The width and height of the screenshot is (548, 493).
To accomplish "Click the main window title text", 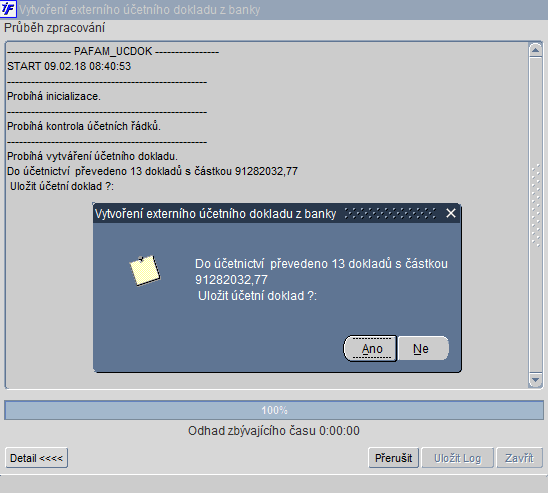I will 140,9.
